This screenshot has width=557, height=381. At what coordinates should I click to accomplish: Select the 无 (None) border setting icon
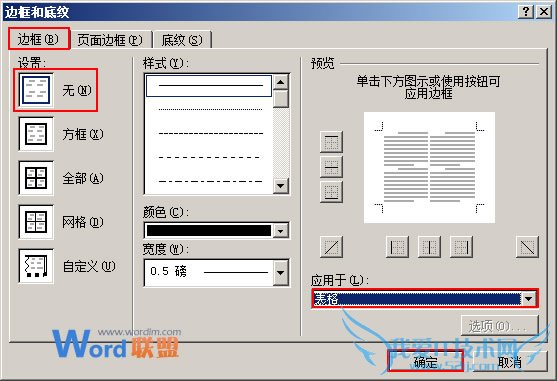[36, 90]
